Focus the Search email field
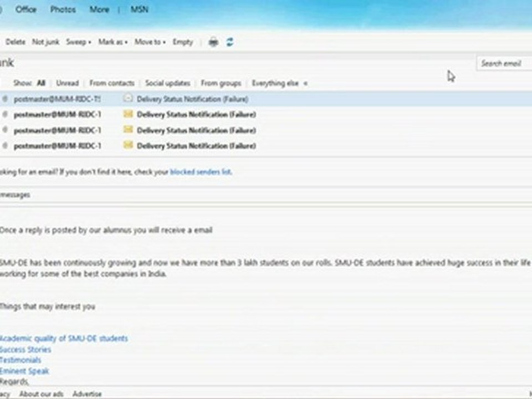 pos(504,63)
